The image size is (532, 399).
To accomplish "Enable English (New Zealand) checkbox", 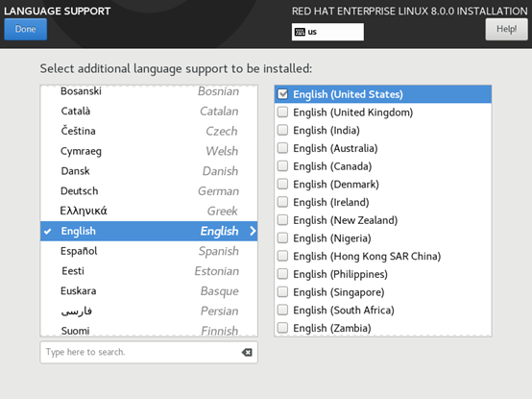I will [282, 220].
